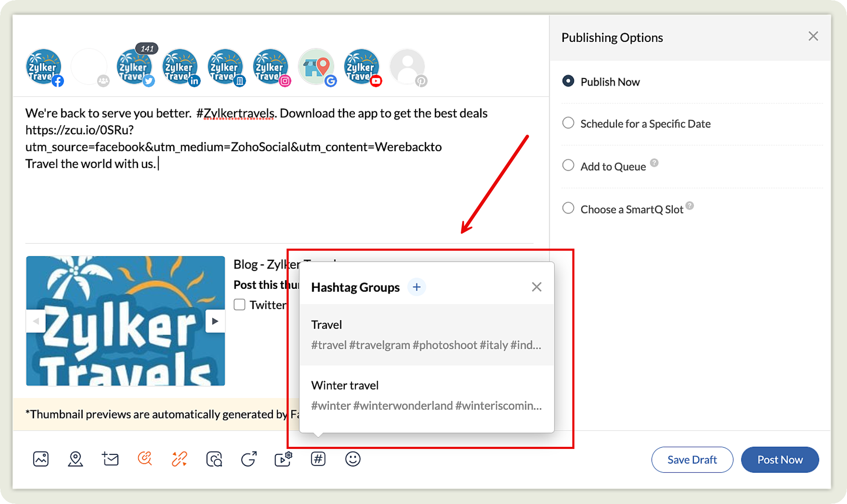
Task: Select Add to Queue
Action: (568, 166)
